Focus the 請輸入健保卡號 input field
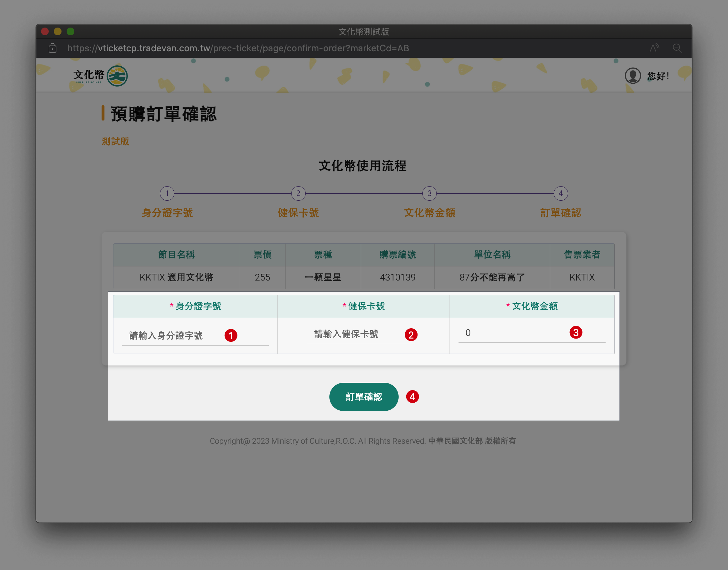The image size is (728, 570). [x=360, y=334]
